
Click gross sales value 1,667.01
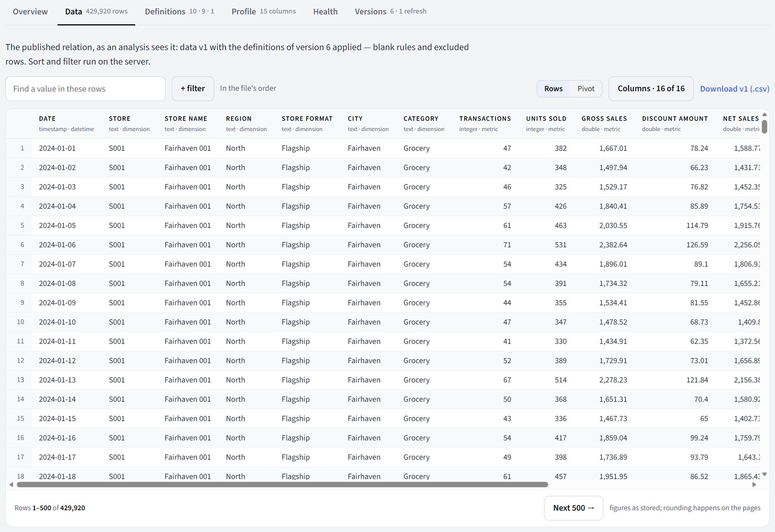613,148
